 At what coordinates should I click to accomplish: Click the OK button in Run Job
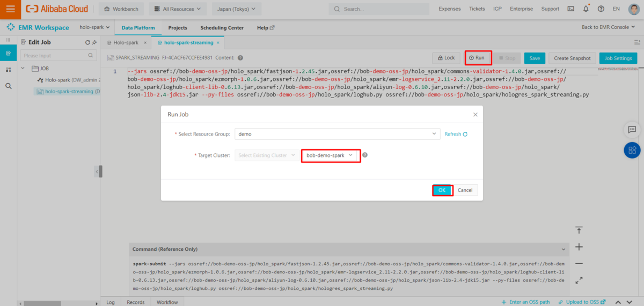(442, 190)
